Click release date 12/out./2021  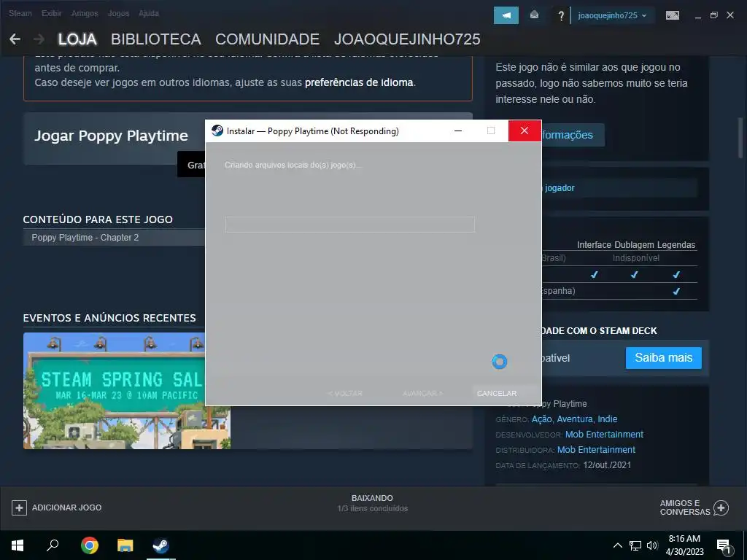point(607,464)
